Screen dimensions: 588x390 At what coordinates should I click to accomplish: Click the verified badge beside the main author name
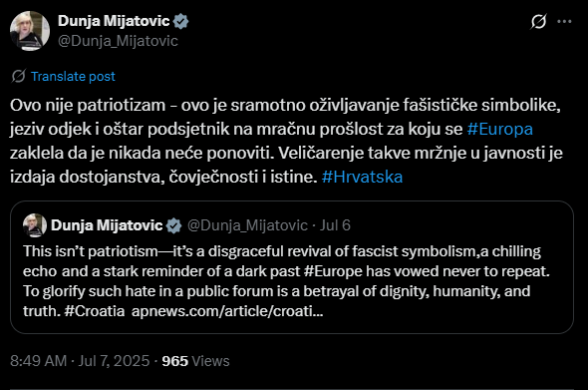[x=180, y=21]
